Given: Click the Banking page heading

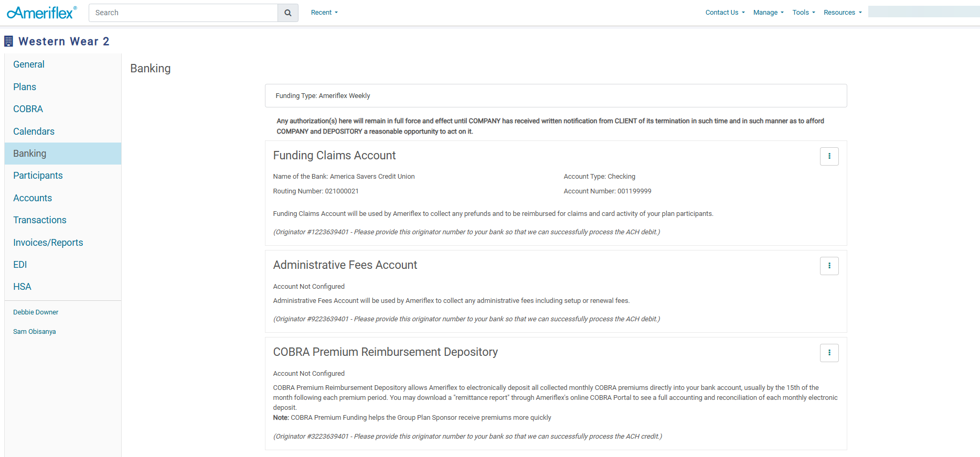Looking at the screenshot, I should [150, 69].
